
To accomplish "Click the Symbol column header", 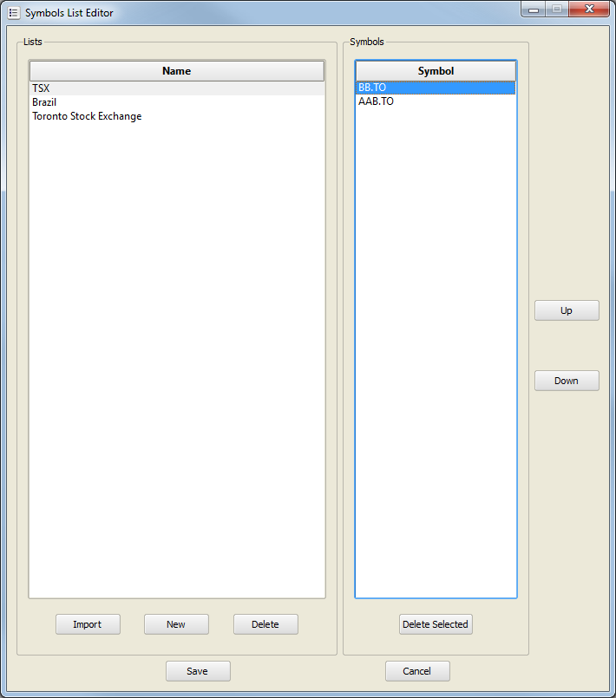I will 436,71.
